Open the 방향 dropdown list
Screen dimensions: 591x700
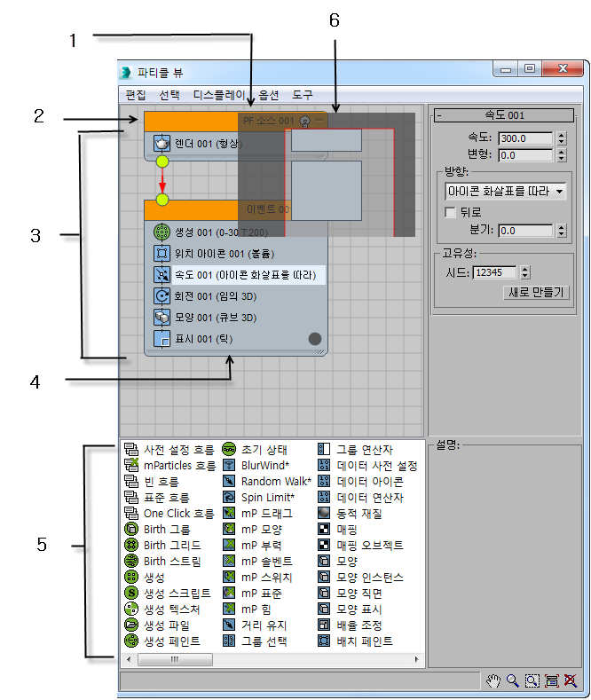click(505, 192)
